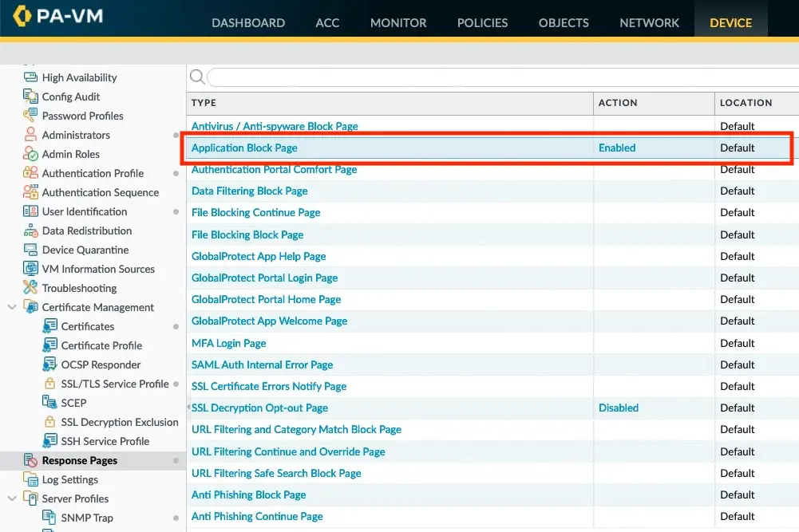This screenshot has width=799, height=532.
Task: Click the Admin Roles icon
Action: pyautogui.click(x=30, y=154)
